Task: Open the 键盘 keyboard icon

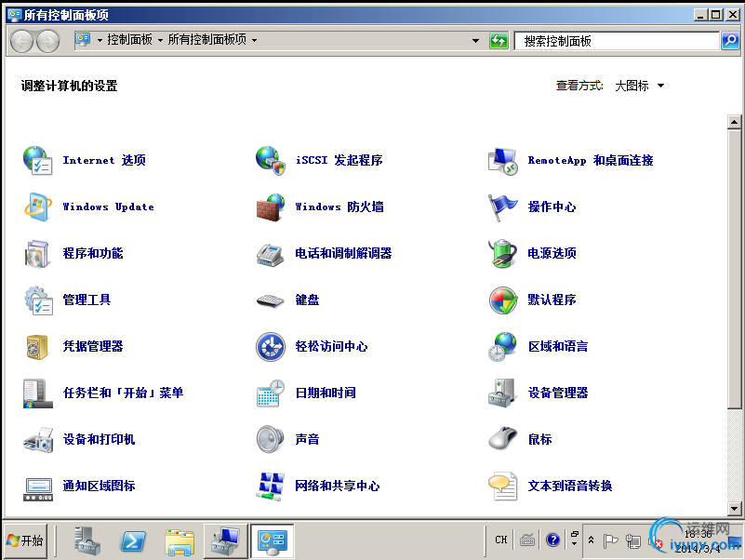Action: coord(271,300)
